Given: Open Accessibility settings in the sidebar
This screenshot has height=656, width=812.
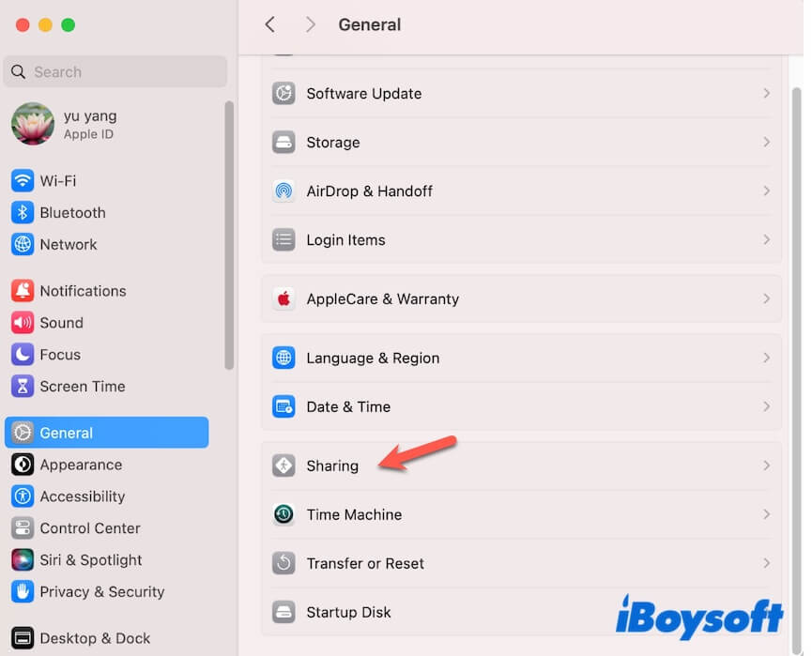Looking at the screenshot, I should [82, 496].
